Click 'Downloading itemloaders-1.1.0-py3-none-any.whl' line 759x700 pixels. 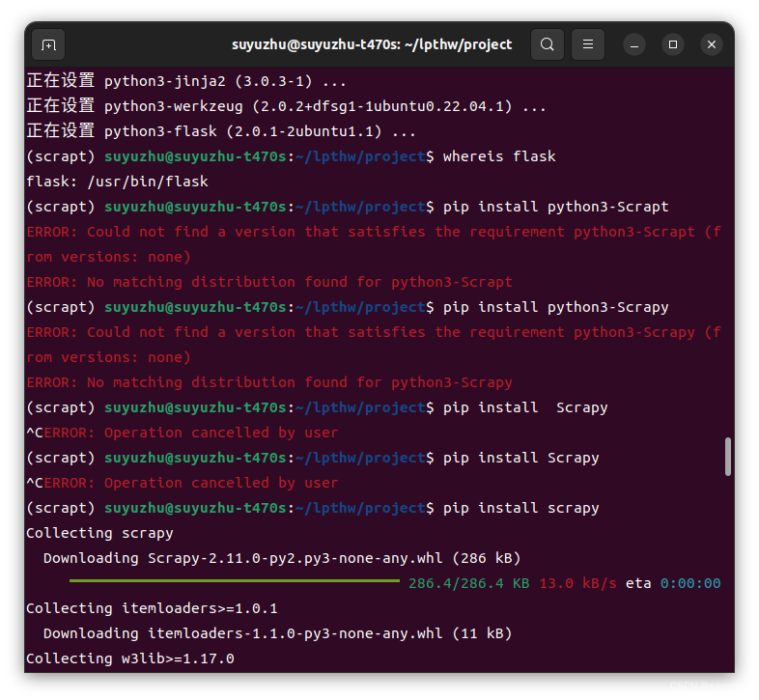(278, 633)
